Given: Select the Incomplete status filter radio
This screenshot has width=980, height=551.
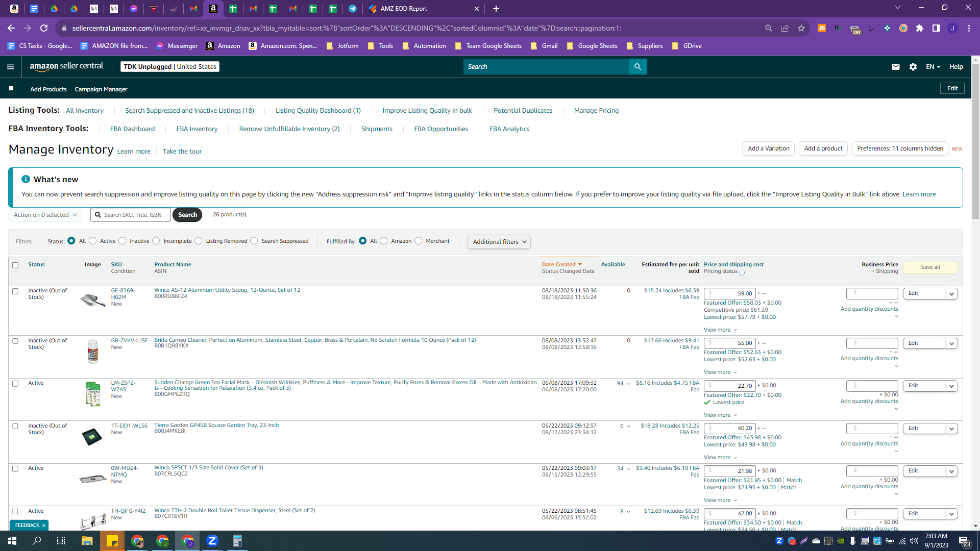Looking at the screenshot, I should 156,241.
